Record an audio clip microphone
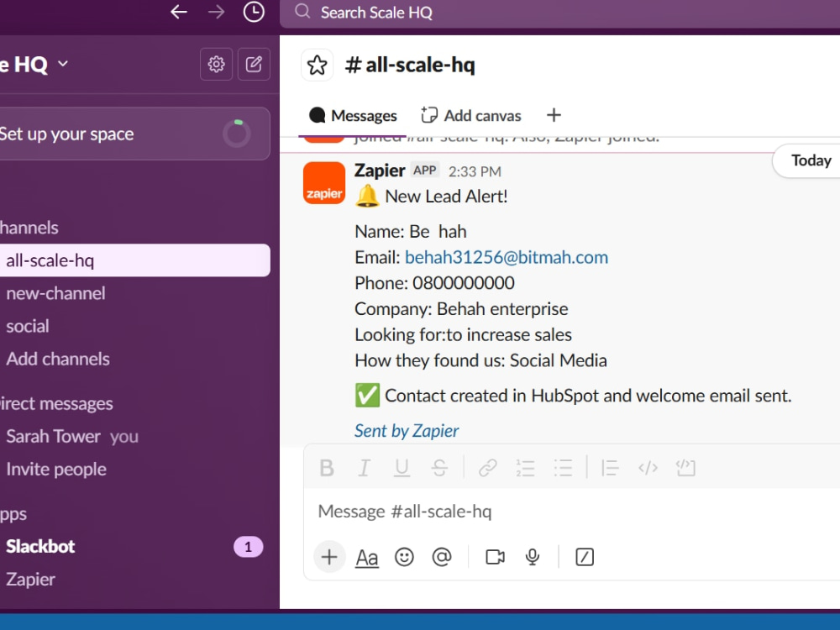840x630 pixels. click(x=532, y=557)
